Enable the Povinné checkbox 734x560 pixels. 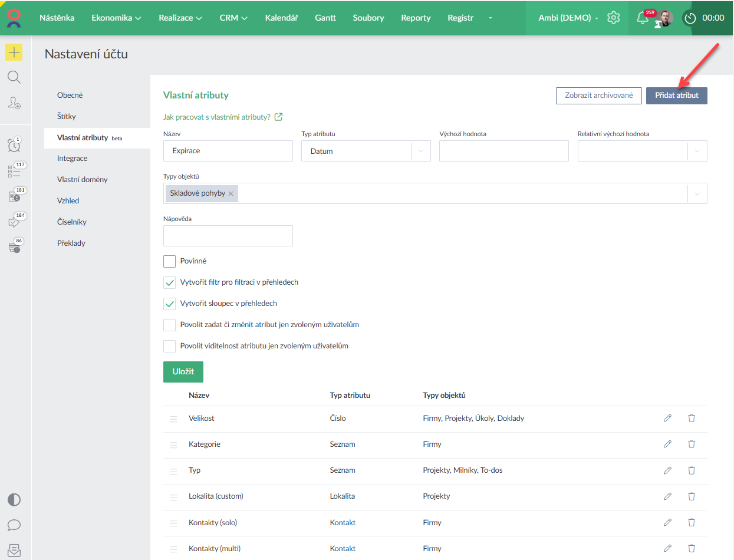click(x=170, y=261)
